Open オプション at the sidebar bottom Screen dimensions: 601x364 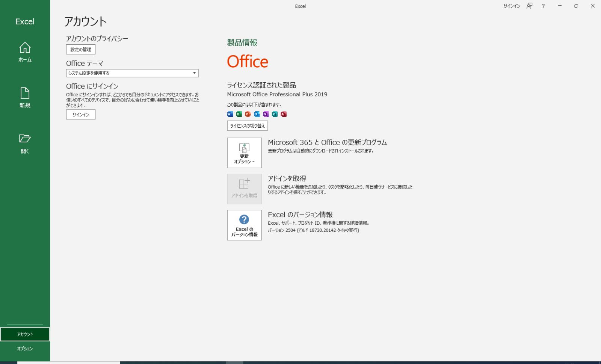point(25,349)
